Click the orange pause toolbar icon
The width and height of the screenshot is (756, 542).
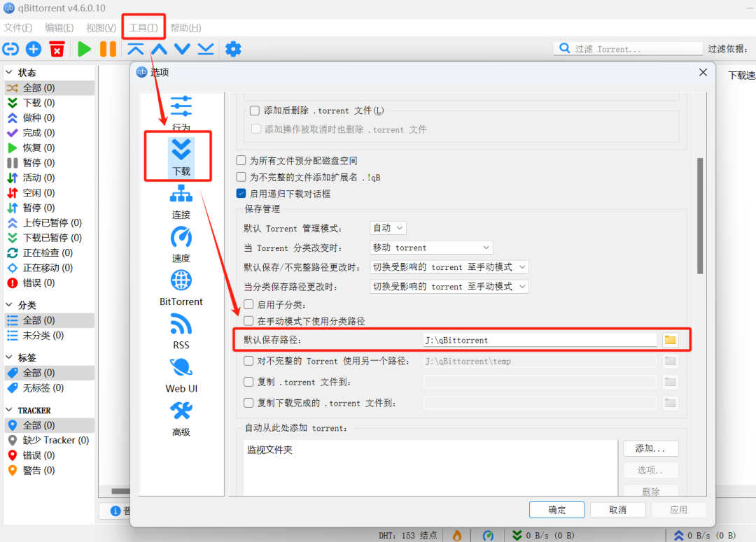click(108, 49)
